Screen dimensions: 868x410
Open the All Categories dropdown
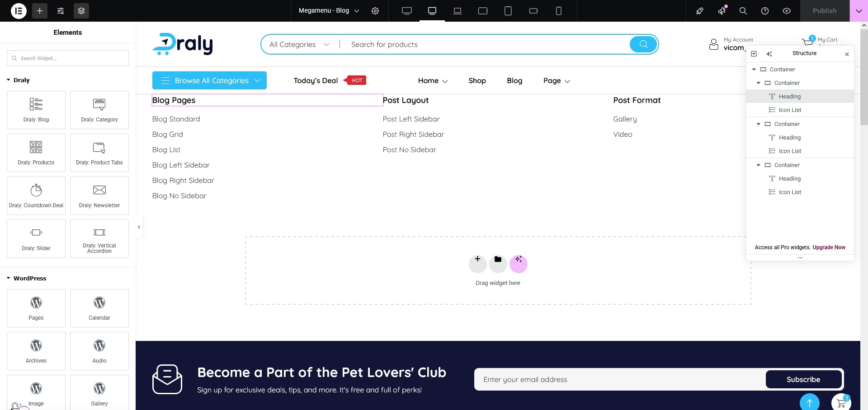[299, 44]
